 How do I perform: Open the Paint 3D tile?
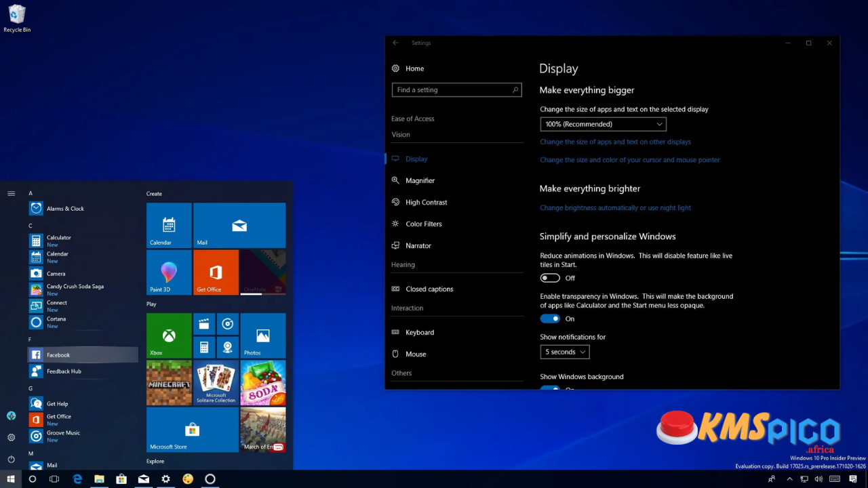click(169, 272)
